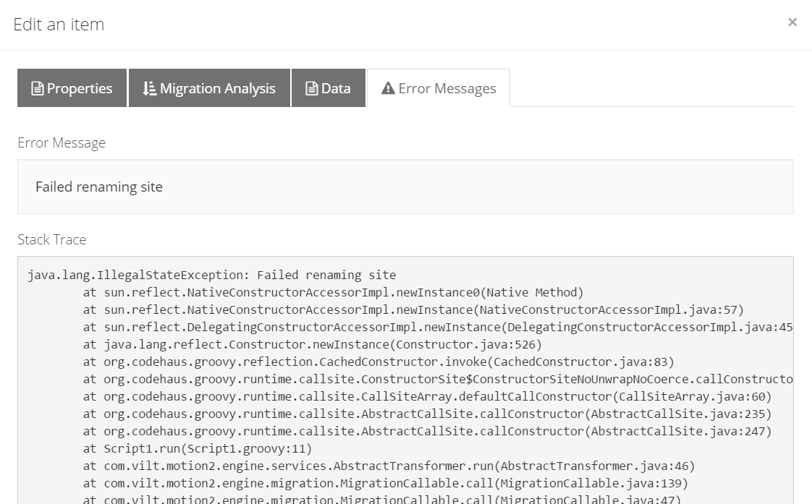Click the AbstractTransformer.java:46 stack line

click(389, 466)
